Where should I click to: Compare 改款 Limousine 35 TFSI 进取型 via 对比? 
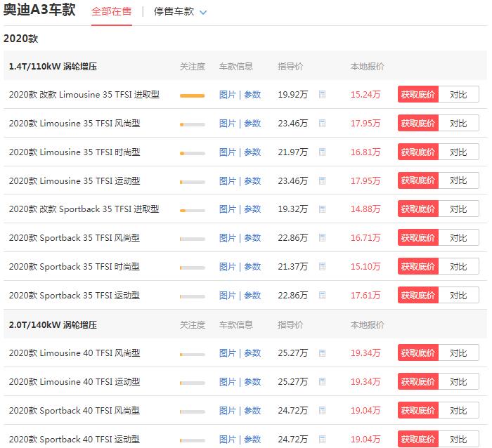click(x=458, y=94)
